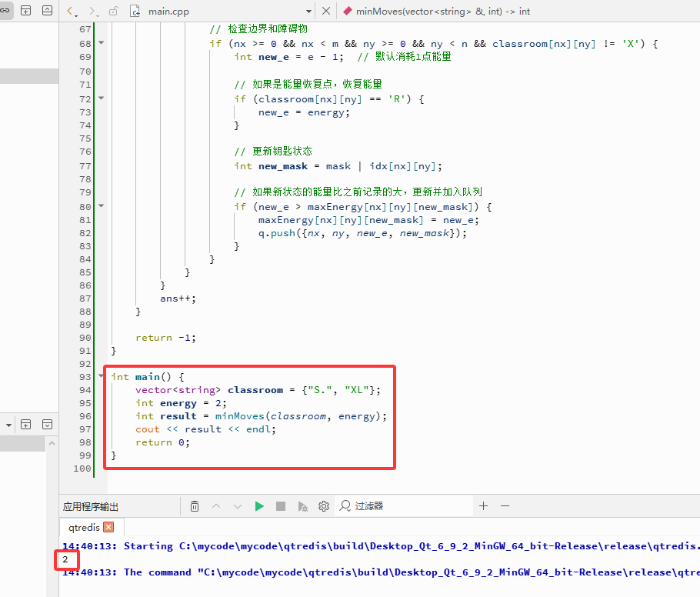
Task: Clear output with the trash icon
Action: point(195,506)
